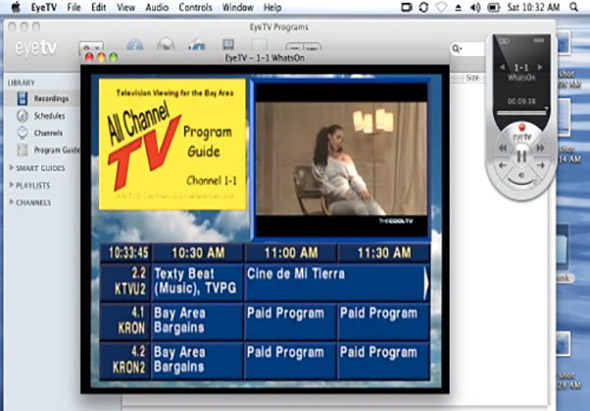
Task: Click the continuation arrow on Cine de Mi Tierra
Action: pos(426,283)
